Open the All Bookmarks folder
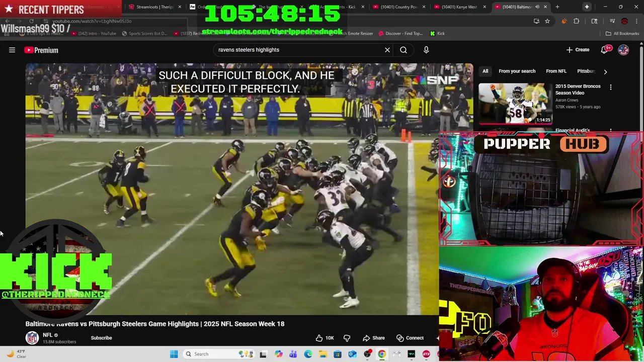Screen dimensions: 644x362 click(x=622, y=33)
